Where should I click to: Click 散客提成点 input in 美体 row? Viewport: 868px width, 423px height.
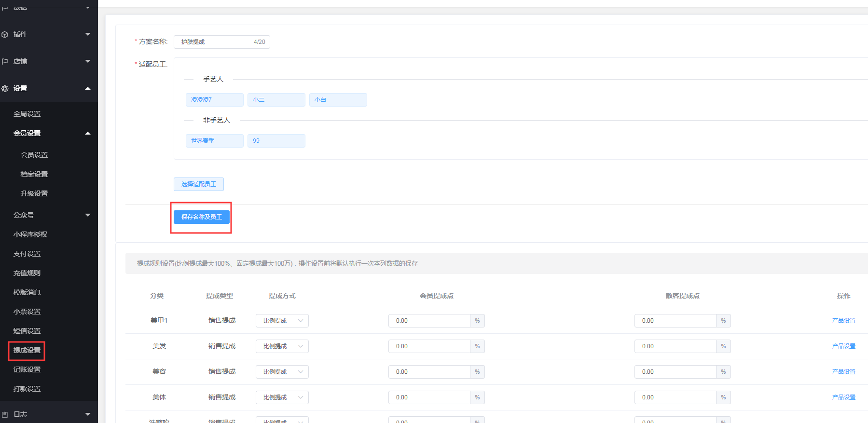point(675,397)
